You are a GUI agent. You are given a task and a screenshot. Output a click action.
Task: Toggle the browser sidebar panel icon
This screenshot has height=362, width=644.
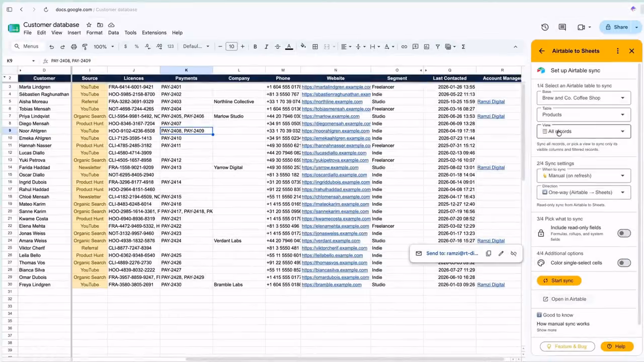tap(10, 10)
